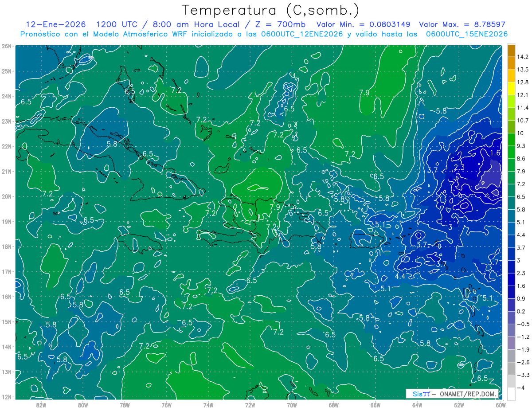Click "Valor Max. = 8.78597" text
The image size is (532, 411).
(462, 24)
